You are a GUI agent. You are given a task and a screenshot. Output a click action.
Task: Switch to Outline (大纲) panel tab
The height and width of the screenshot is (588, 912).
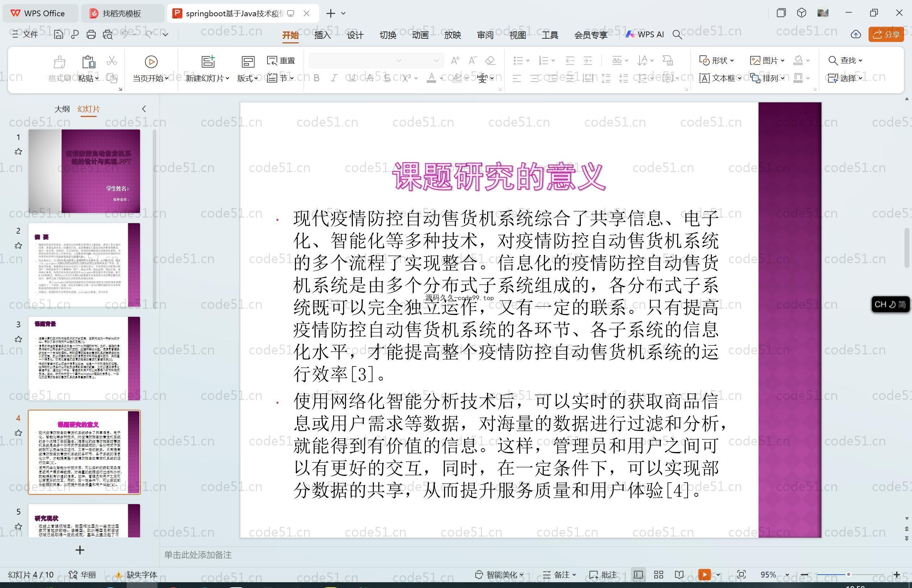pos(62,109)
